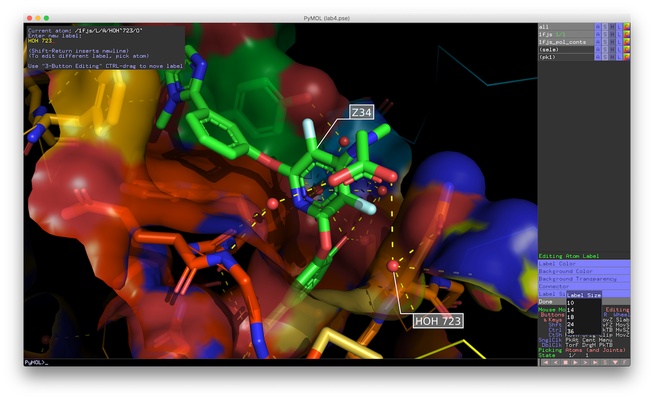Step back one frame

(556, 362)
